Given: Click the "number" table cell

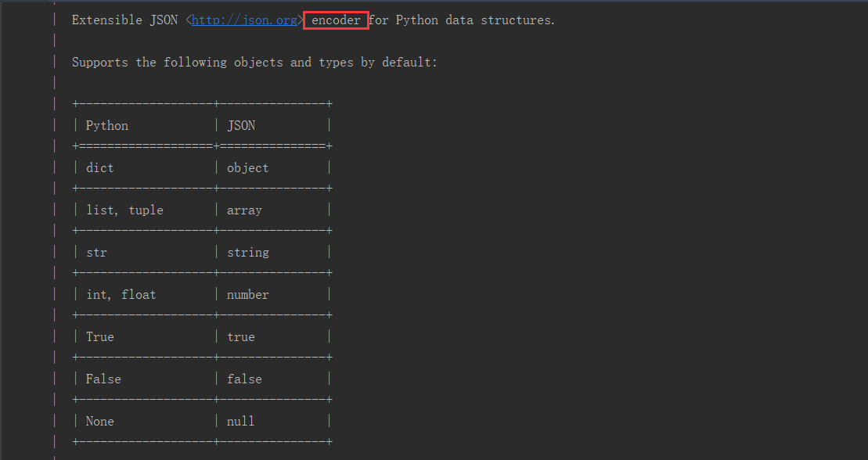Looking at the screenshot, I should click(x=247, y=295).
